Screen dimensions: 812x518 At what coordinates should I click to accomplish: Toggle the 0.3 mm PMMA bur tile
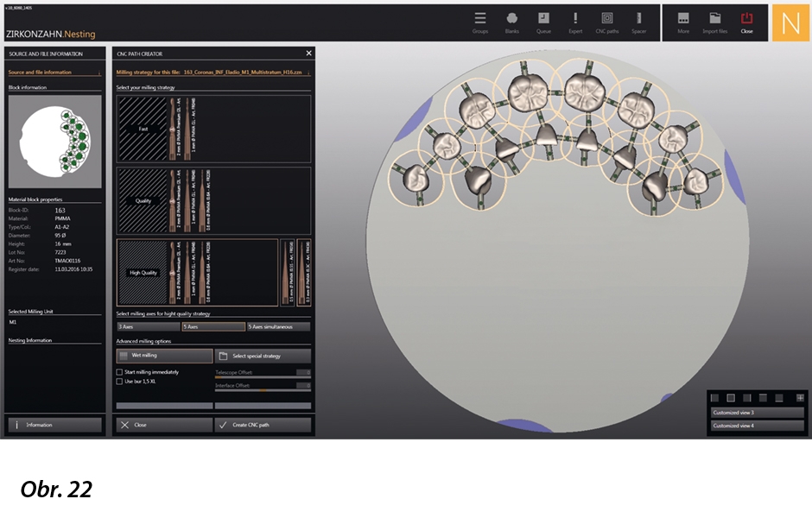point(304,272)
